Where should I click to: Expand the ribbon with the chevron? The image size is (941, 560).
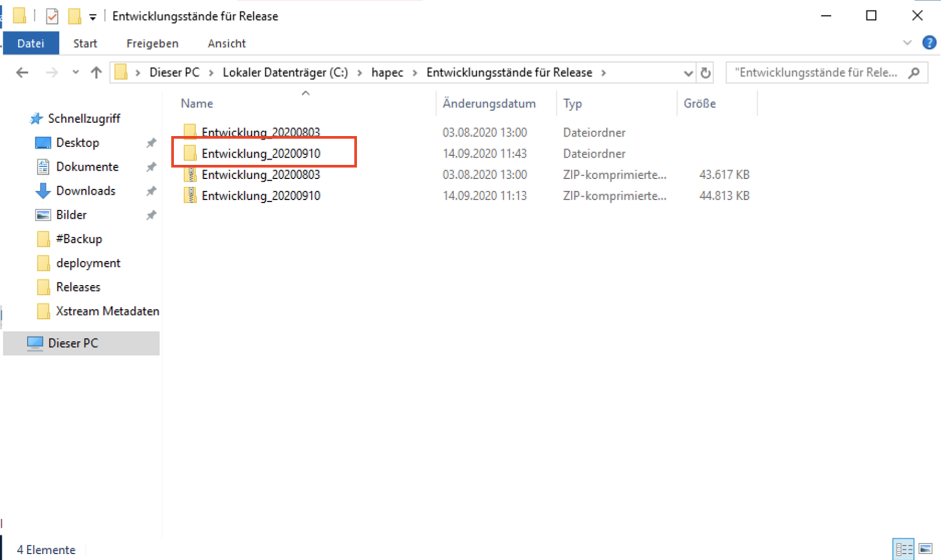point(907,43)
